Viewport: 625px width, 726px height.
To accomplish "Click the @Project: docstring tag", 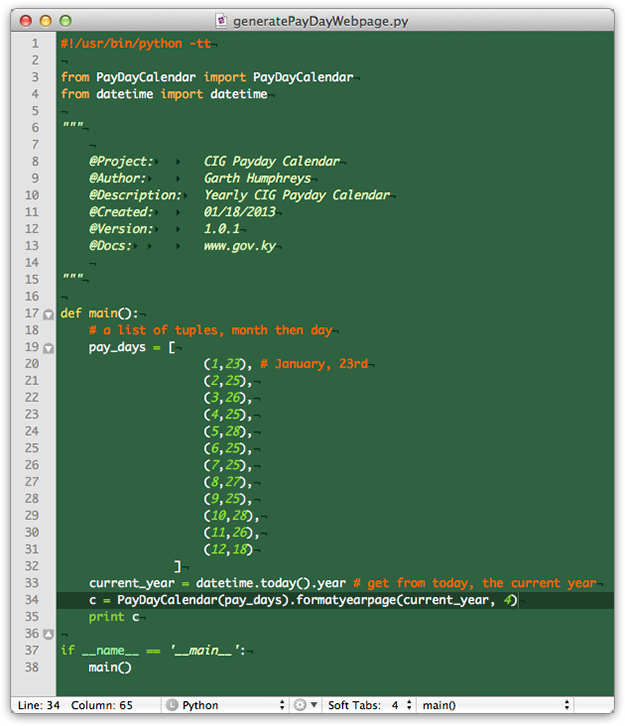I will [x=121, y=162].
